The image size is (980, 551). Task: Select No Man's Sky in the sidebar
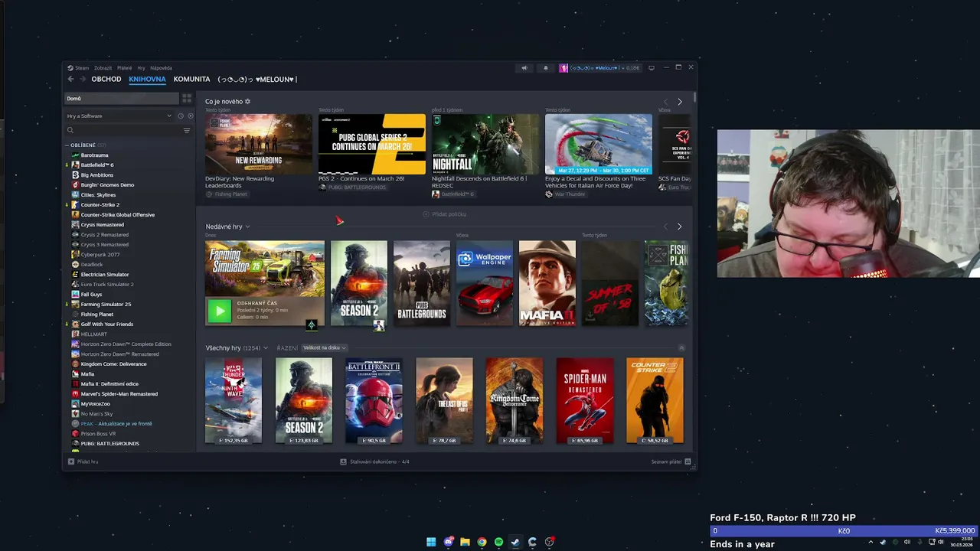[96, 413]
